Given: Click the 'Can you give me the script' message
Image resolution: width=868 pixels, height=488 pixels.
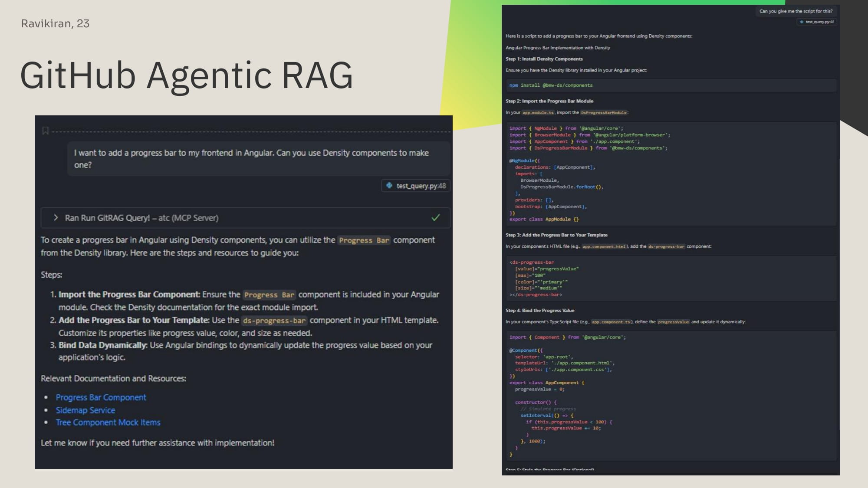Looking at the screenshot, I should click(796, 11).
